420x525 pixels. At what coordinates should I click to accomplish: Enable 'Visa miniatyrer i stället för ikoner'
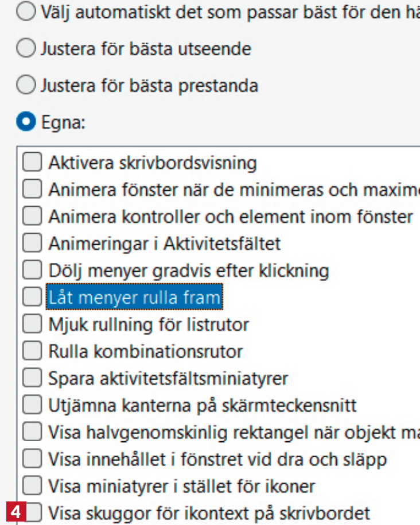32,486
